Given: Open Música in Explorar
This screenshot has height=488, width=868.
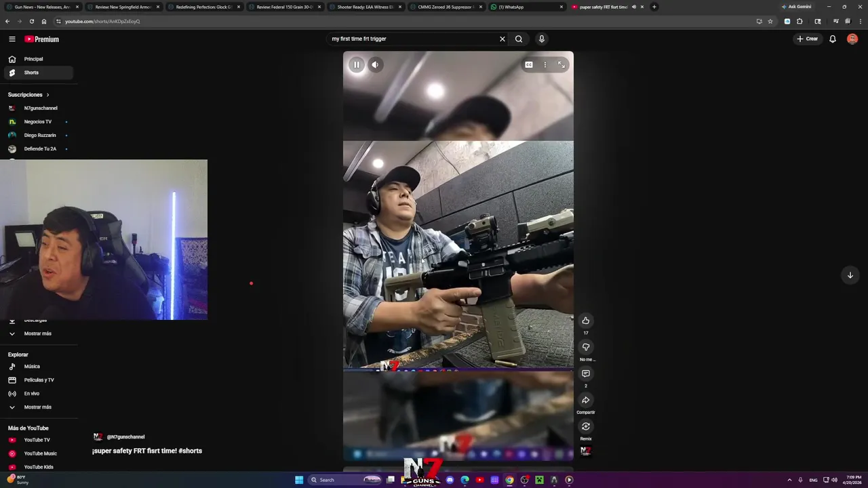Looking at the screenshot, I should (x=39, y=367).
